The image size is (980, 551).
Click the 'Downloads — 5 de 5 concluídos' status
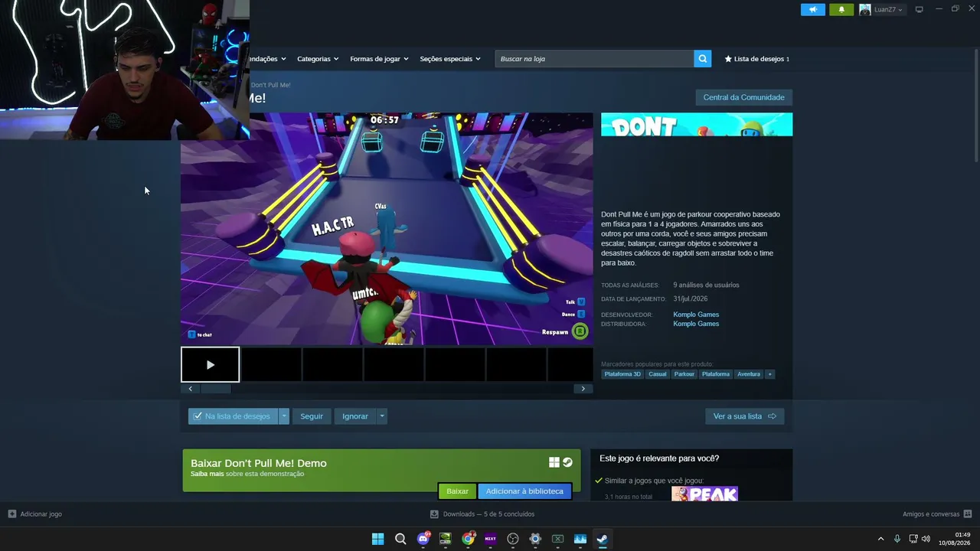coord(488,514)
